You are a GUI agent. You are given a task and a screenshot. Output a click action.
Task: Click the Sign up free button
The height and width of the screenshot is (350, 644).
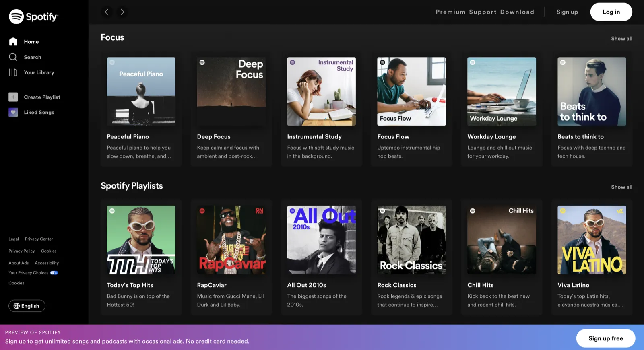click(x=606, y=338)
